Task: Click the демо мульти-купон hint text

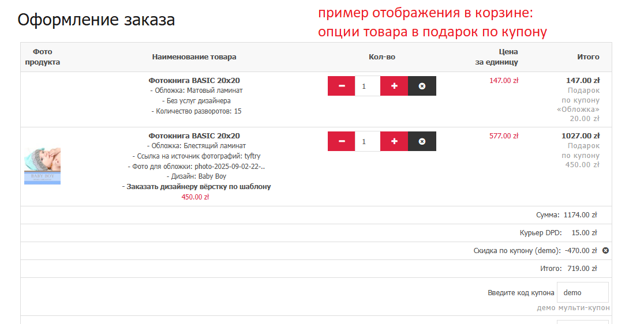Action: [573, 308]
